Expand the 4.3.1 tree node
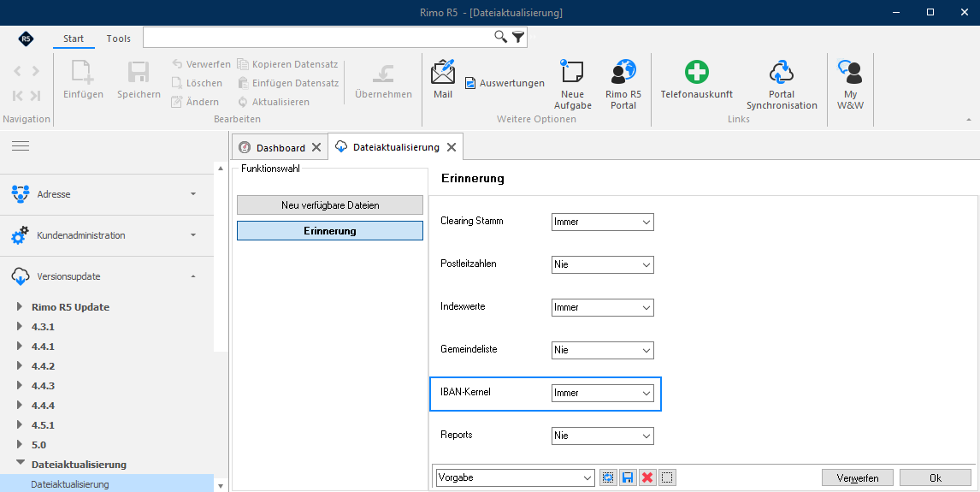The height and width of the screenshot is (492, 980). click(x=20, y=327)
